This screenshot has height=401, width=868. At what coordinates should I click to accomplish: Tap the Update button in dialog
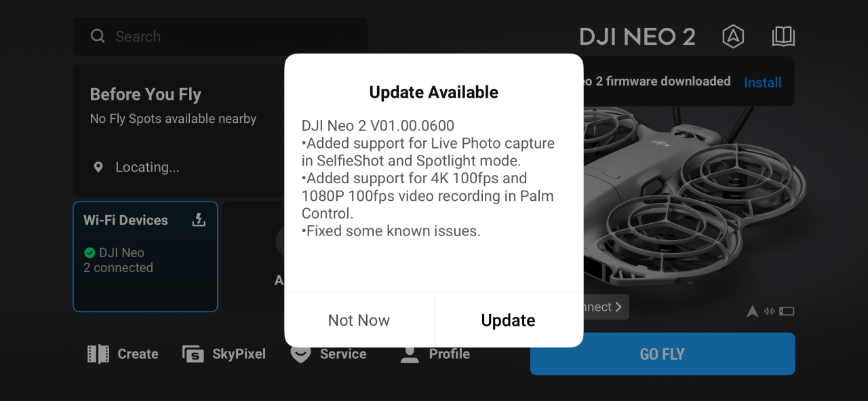point(508,320)
